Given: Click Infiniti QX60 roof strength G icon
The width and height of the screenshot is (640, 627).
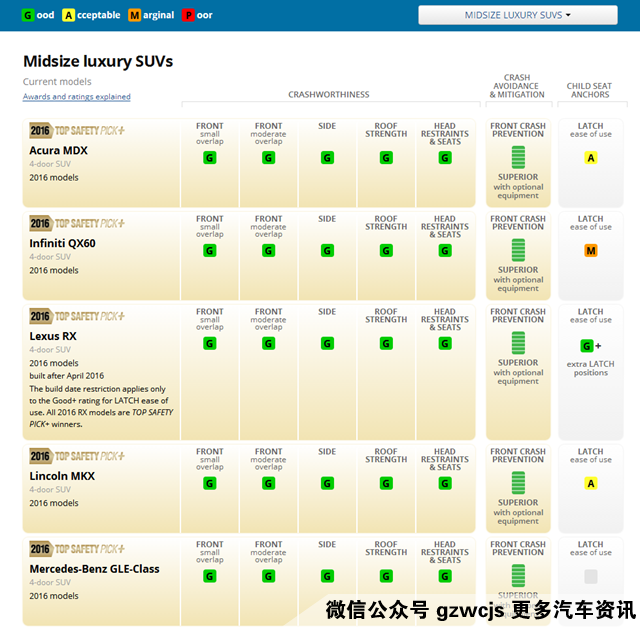Looking at the screenshot, I should click(386, 251).
